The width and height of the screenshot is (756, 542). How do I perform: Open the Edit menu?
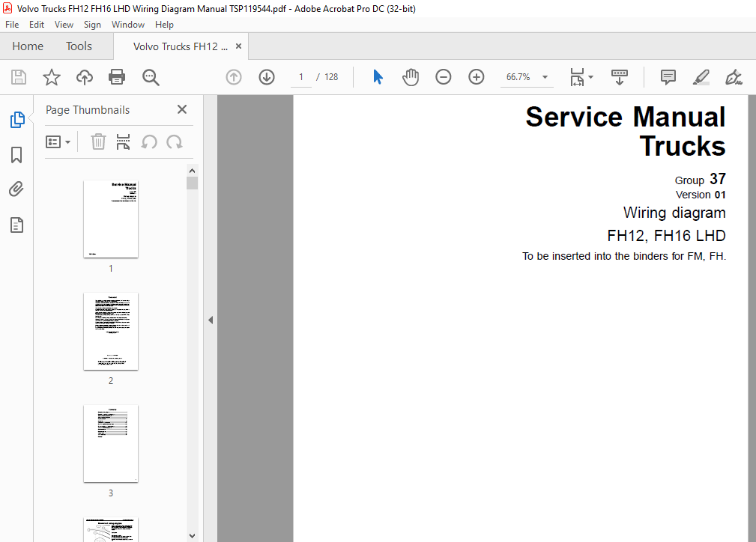click(x=37, y=25)
